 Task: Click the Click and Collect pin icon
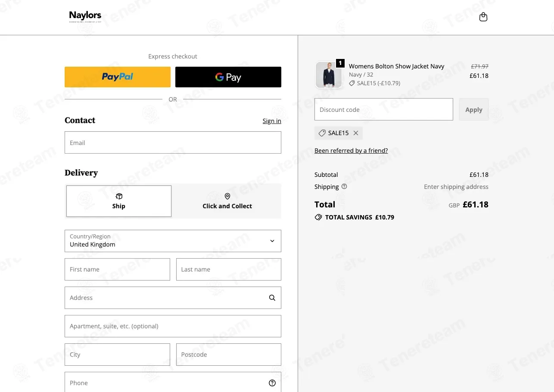click(227, 197)
